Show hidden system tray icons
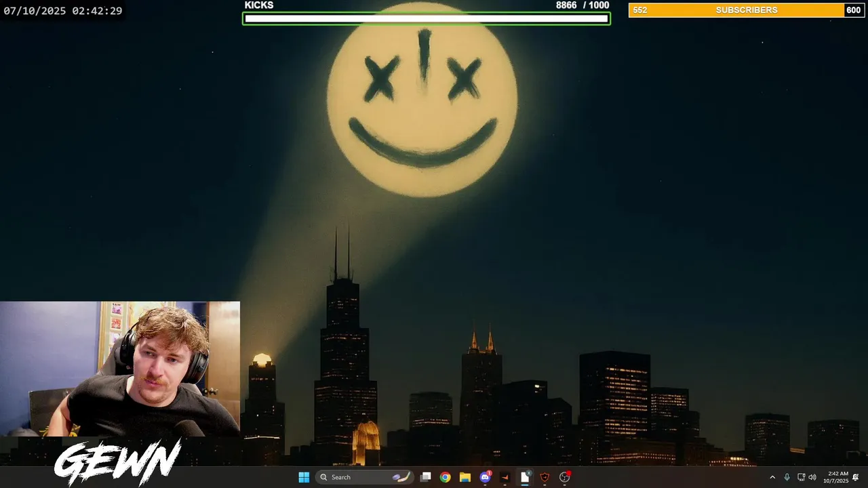The width and height of the screenshot is (868, 488). click(x=772, y=477)
